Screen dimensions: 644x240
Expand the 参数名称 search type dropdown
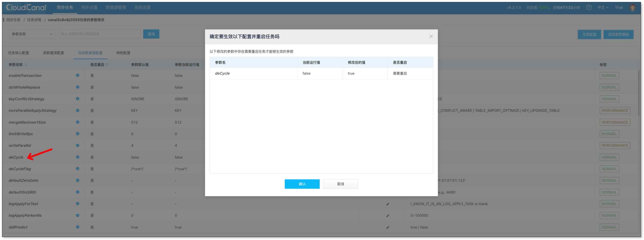(32, 34)
